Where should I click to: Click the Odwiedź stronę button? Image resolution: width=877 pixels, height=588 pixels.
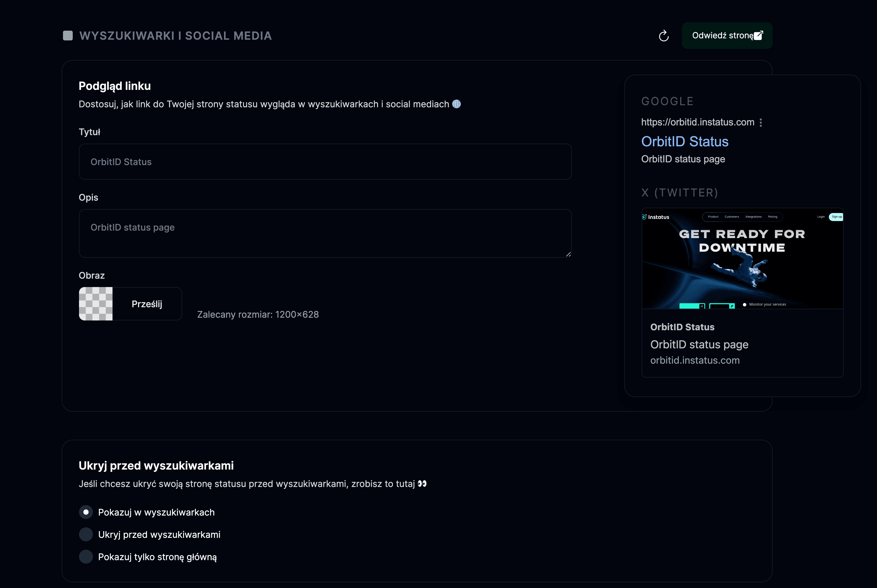(727, 36)
